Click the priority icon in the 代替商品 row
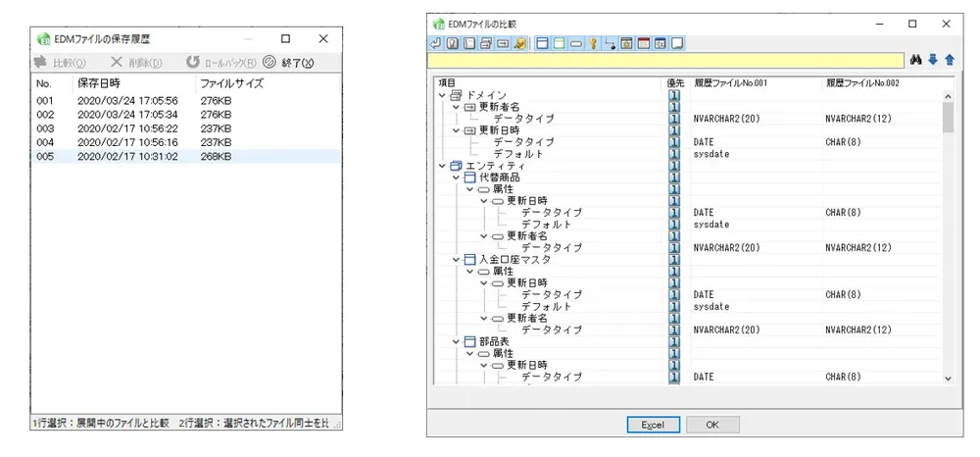Screen dimensions: 980x457 tap(674, 178)
